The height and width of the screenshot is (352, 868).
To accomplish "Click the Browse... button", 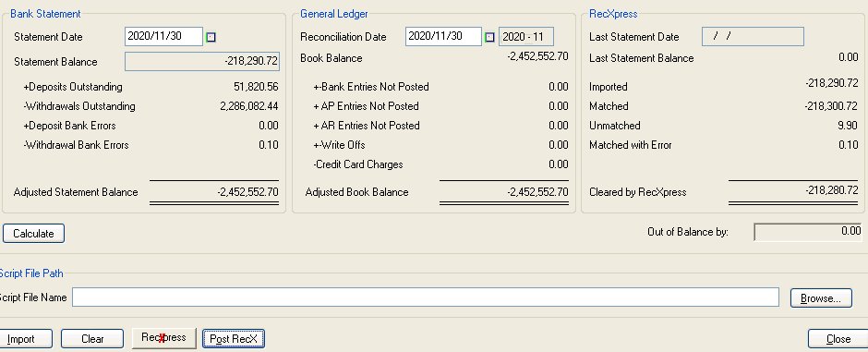I will click(821, 297).
